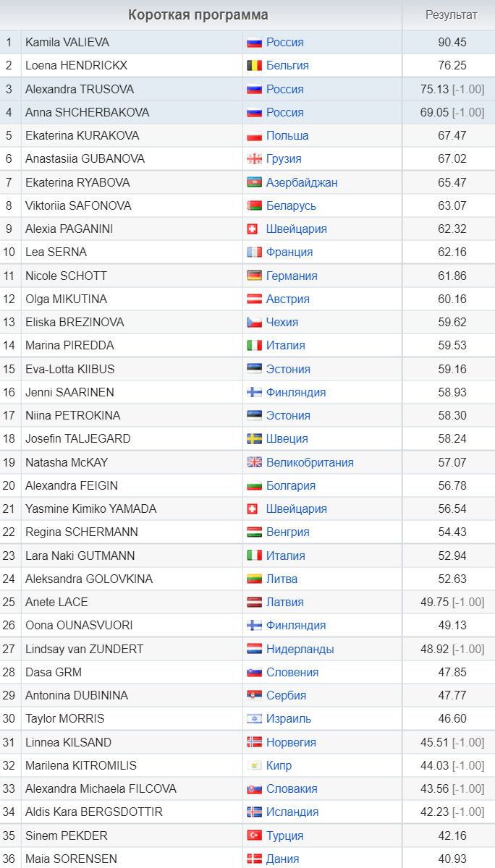Click the Czech flag next to Чехия
Viewport: 495px width, 868px height.
[254, 323]
